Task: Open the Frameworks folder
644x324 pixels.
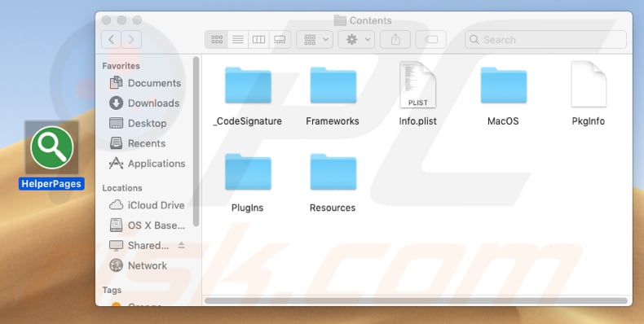Action: 333,85
